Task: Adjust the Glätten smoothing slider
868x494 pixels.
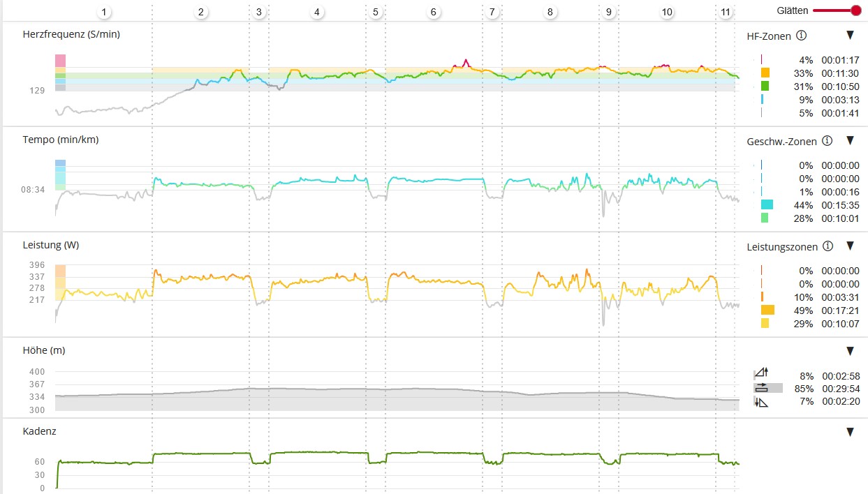Action: tap(855, 10)
